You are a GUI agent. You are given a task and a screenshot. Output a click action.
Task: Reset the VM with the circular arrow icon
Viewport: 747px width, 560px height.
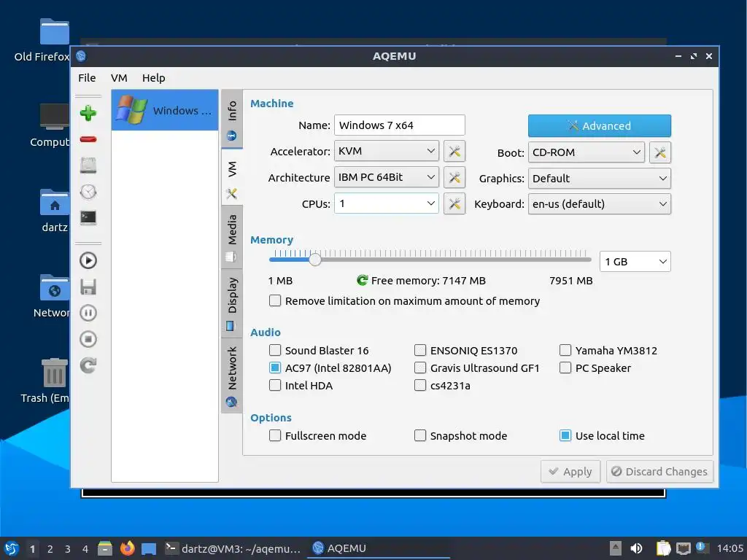coord(88,365)
